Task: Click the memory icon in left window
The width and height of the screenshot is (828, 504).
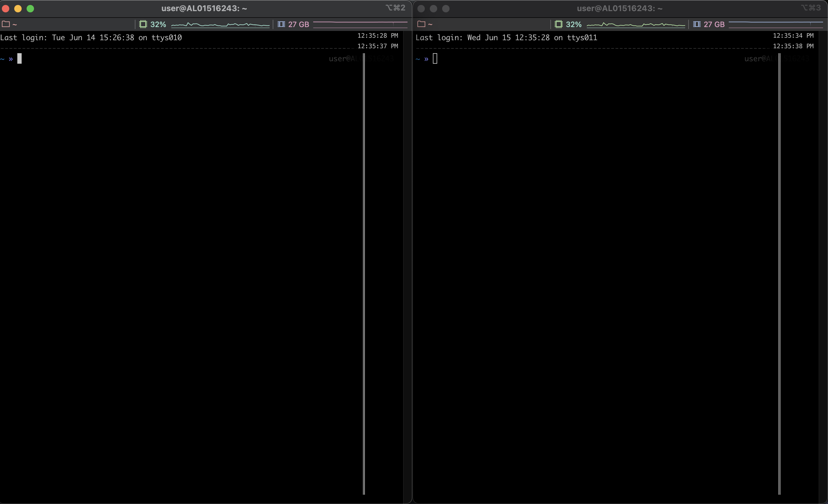Action: [x=281, y=24]
